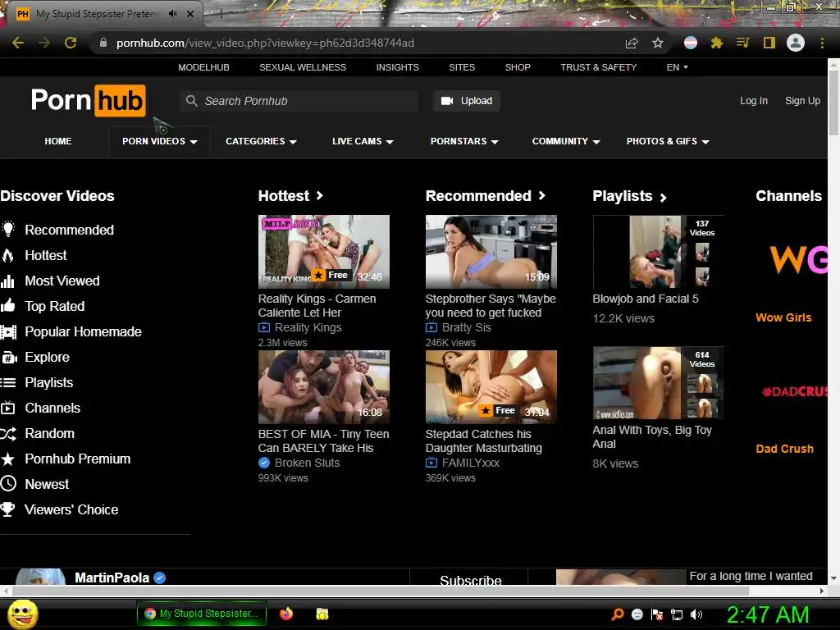The height and width of the screenshot is (630, 840).
Task: Open the INSIGHTS top menu item
Action: click(x=398, y=67)
